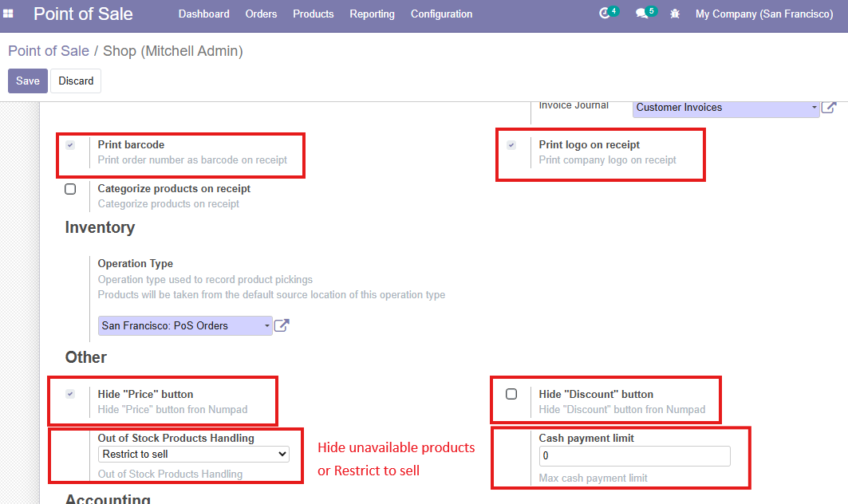The width and height of the screenshot is (848, 504).
Task: Toggle the Print logo on receipt checkbox
Action: tap(511, 145)
